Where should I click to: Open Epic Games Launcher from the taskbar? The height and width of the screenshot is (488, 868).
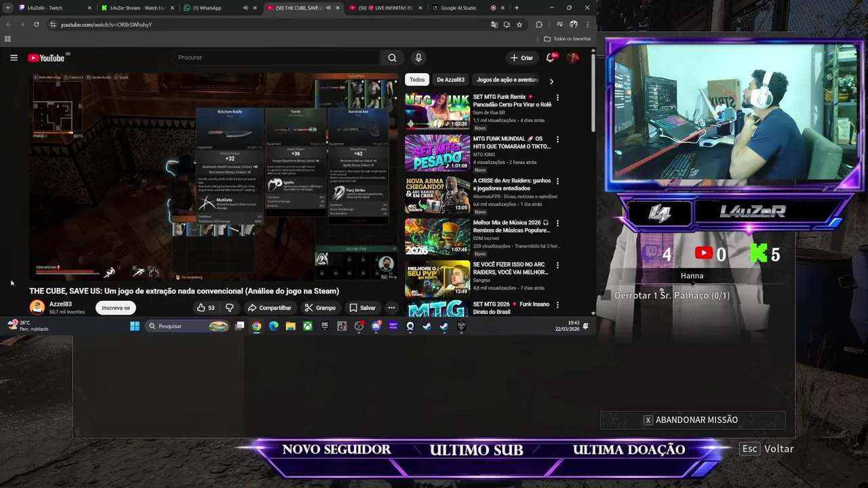pyautogui.click(x=325, y=326)
